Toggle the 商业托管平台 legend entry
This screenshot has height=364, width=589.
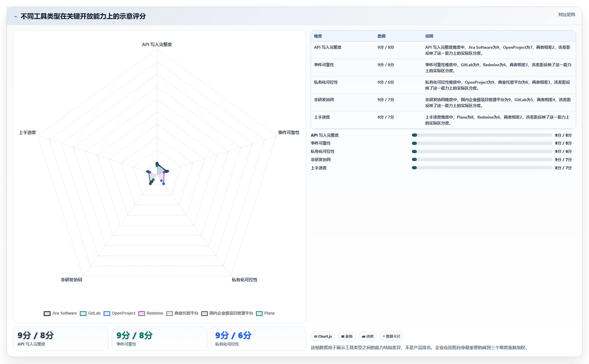click(x=182, y=313)
